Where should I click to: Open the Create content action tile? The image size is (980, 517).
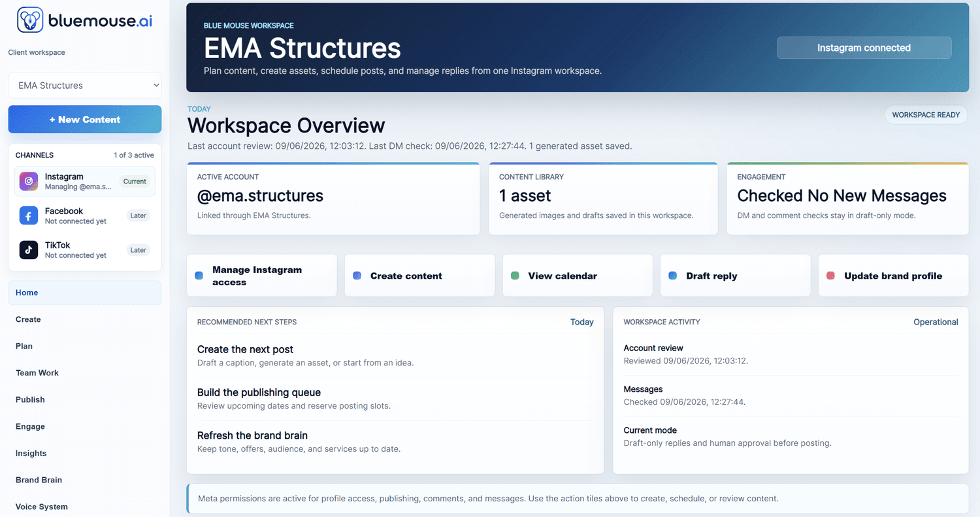(420, 276)
